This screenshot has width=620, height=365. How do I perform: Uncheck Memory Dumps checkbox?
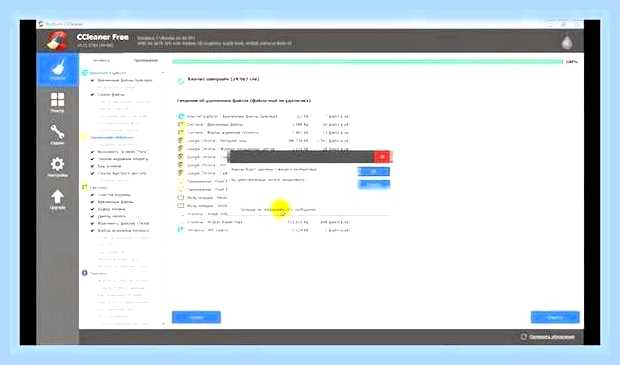tap(93, 216)
